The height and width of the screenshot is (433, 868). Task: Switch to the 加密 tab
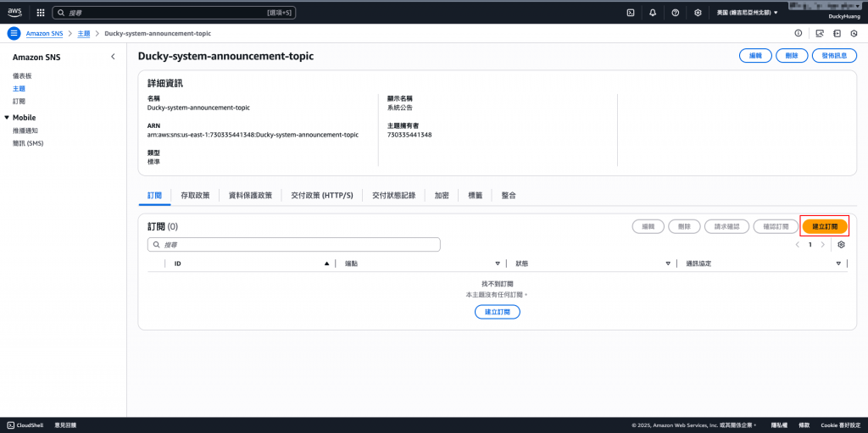click(442, 196)
